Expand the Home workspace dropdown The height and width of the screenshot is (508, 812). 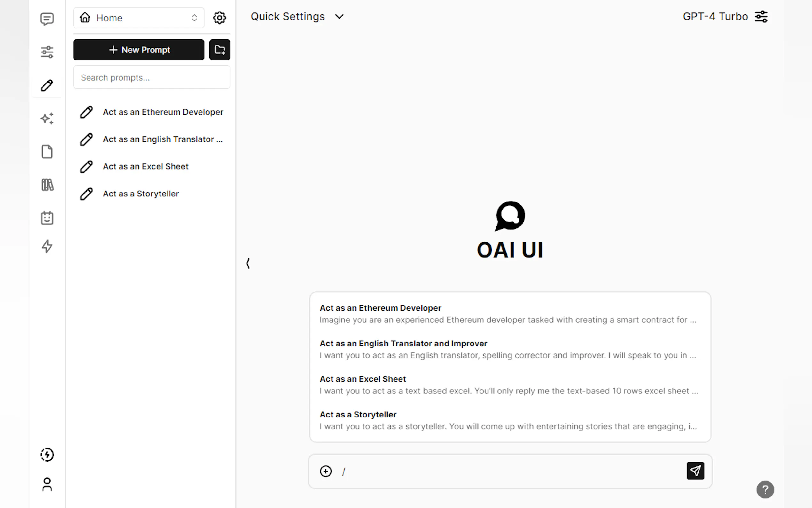tap(139, 18)
